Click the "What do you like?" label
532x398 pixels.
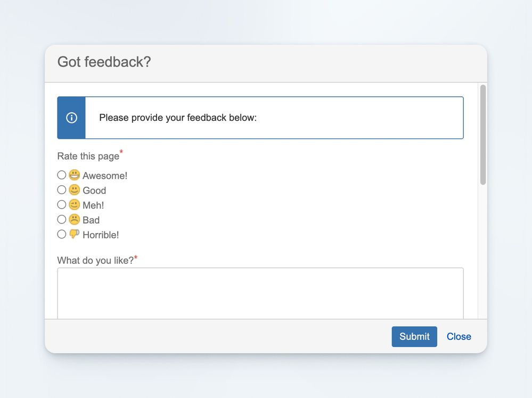[x=95, y=260]
